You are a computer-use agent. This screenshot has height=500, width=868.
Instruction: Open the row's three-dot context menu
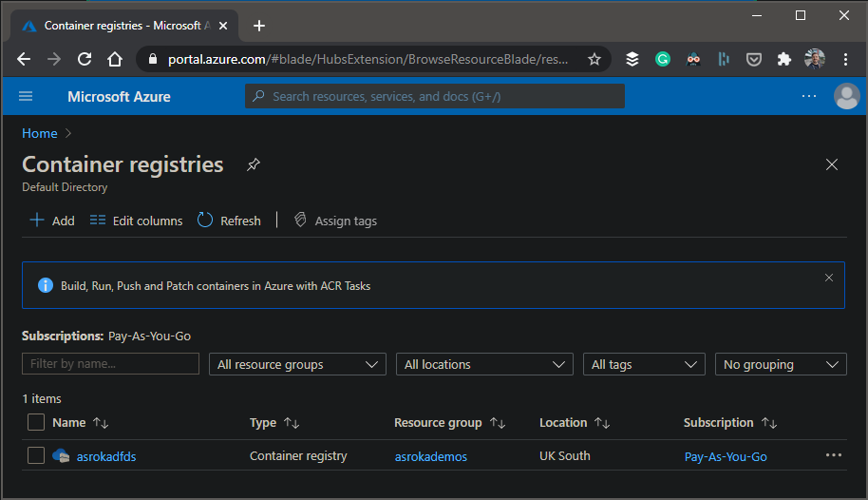pos(833,456)
